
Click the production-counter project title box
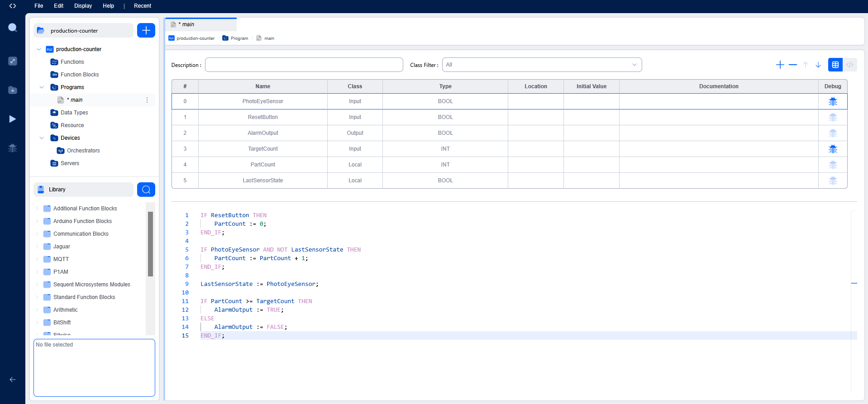point(83,30)
